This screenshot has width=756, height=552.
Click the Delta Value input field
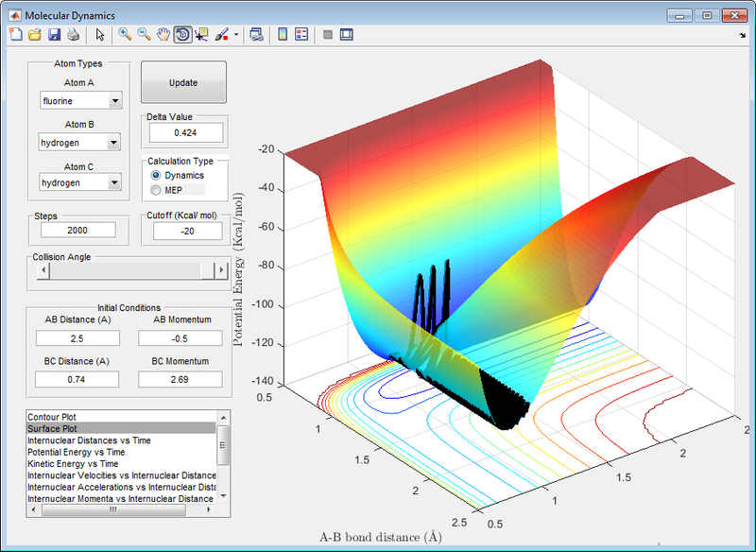[185, 133]
